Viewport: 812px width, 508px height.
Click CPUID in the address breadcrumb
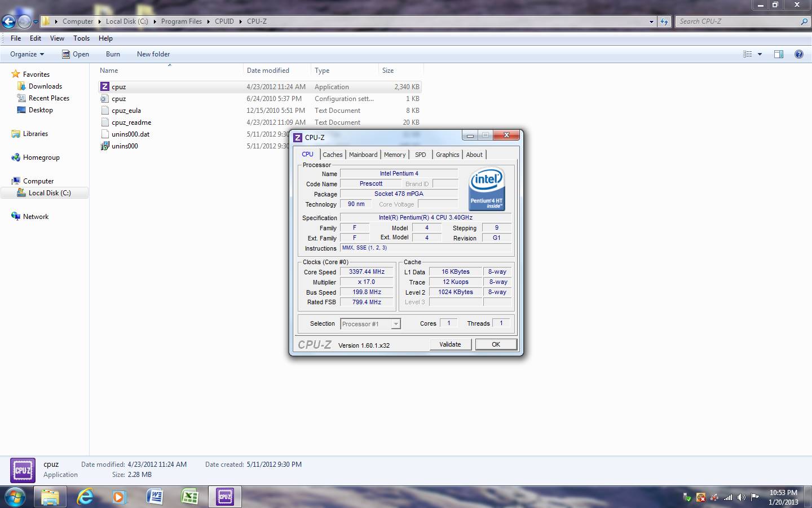click(x=224, y=21)
